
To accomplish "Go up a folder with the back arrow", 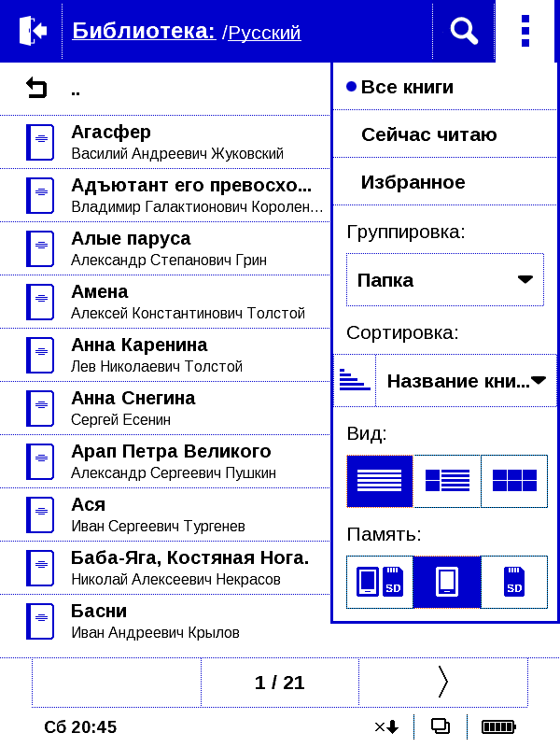I will click(36, 88).
